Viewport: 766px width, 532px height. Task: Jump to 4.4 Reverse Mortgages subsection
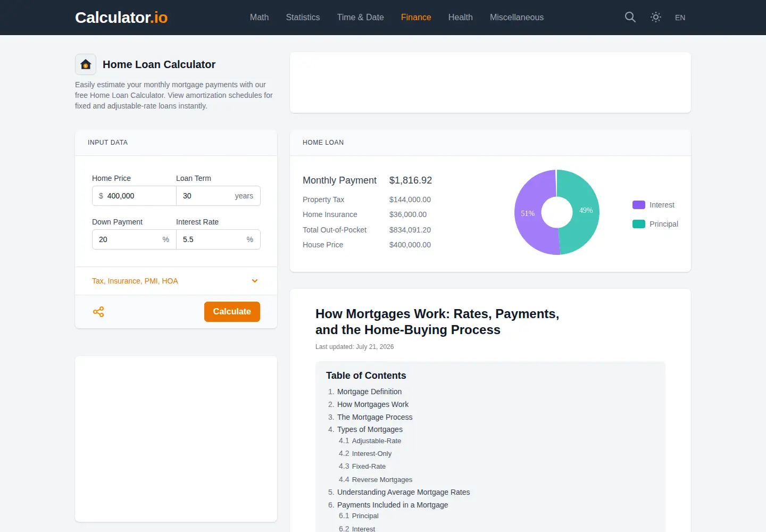382,480
